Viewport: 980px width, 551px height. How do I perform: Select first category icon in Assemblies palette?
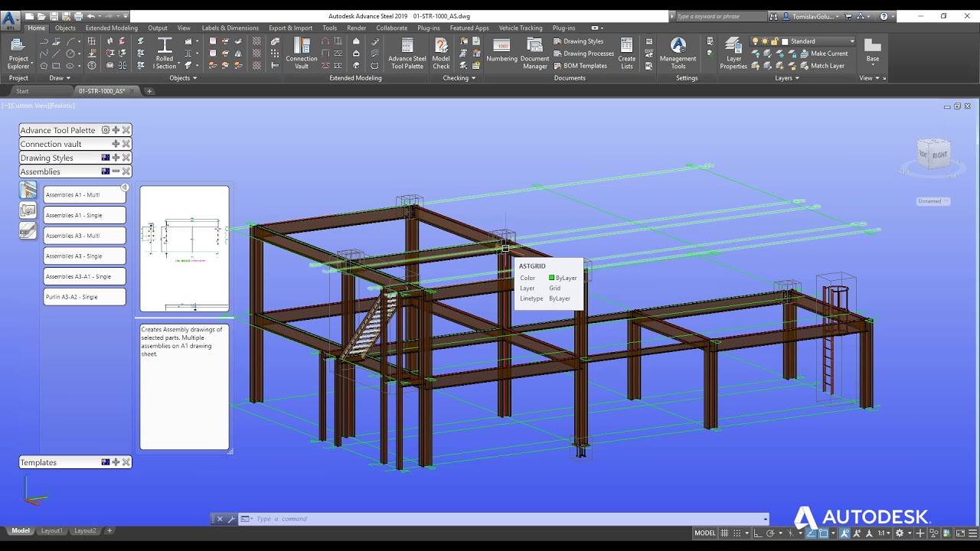point(28,190)
